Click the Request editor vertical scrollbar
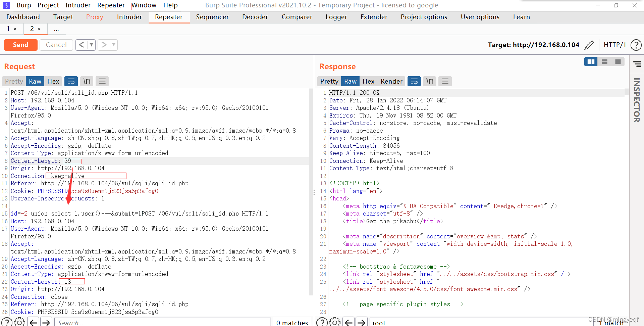 tap(310, 191)
